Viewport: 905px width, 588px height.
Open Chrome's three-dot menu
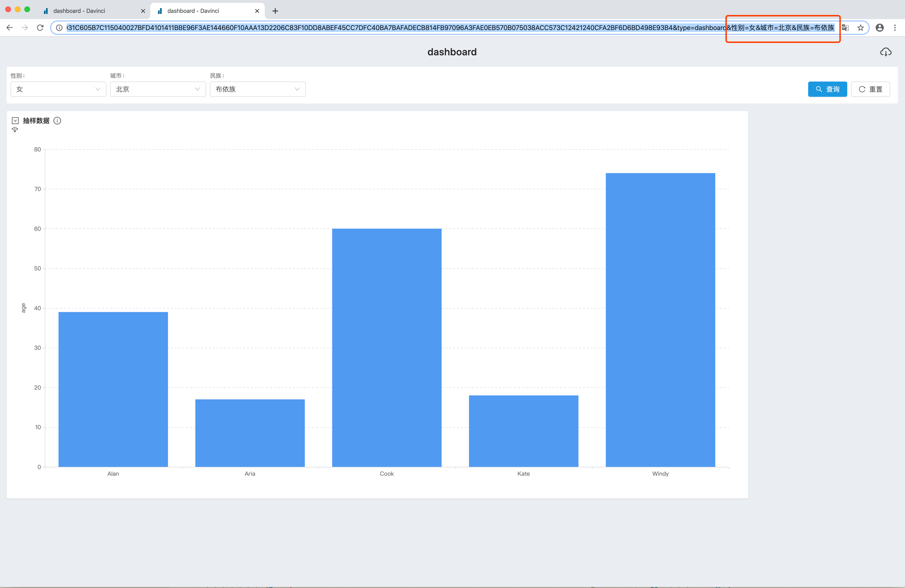[895, 28]
